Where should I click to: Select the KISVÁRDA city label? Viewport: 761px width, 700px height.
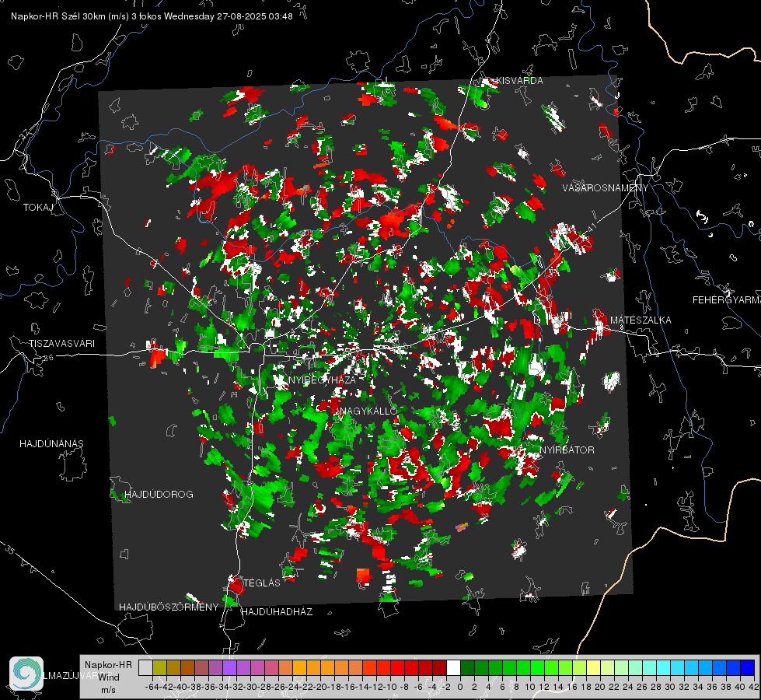519,81
